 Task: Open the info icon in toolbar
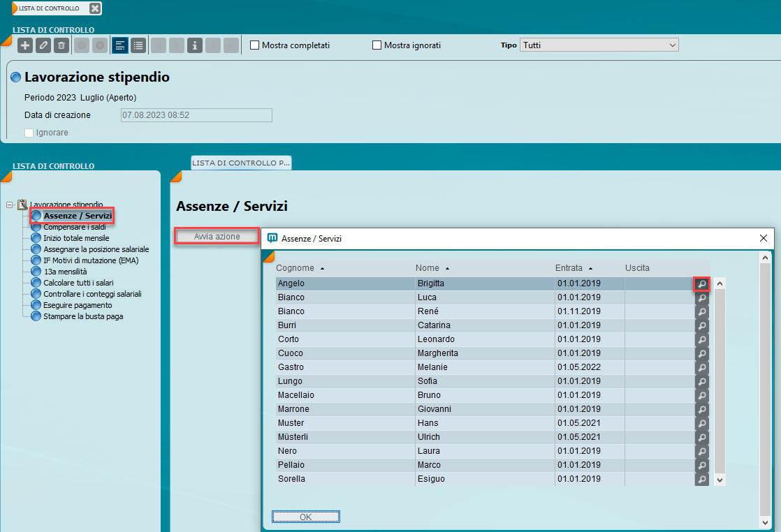(x=194, y=45)
